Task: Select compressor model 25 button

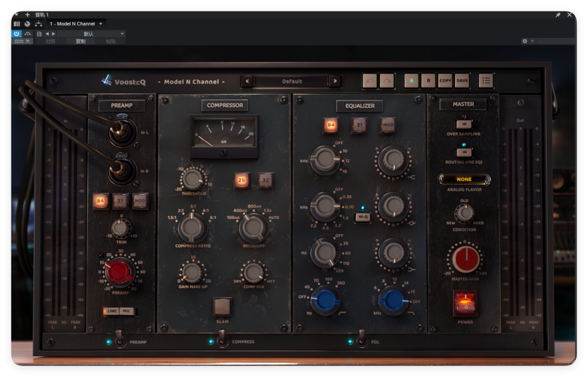Action: click(x=242, y=180)
